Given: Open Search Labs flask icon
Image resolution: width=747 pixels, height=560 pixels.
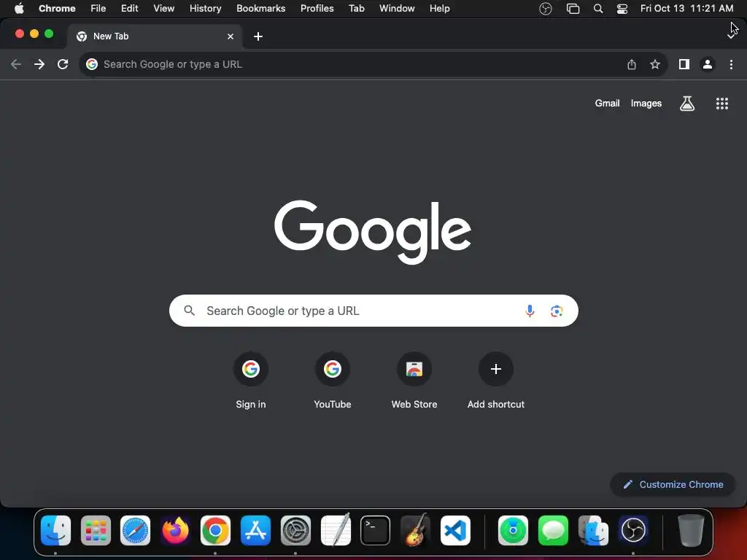Looking at the screenshot, I should point(687,104).
